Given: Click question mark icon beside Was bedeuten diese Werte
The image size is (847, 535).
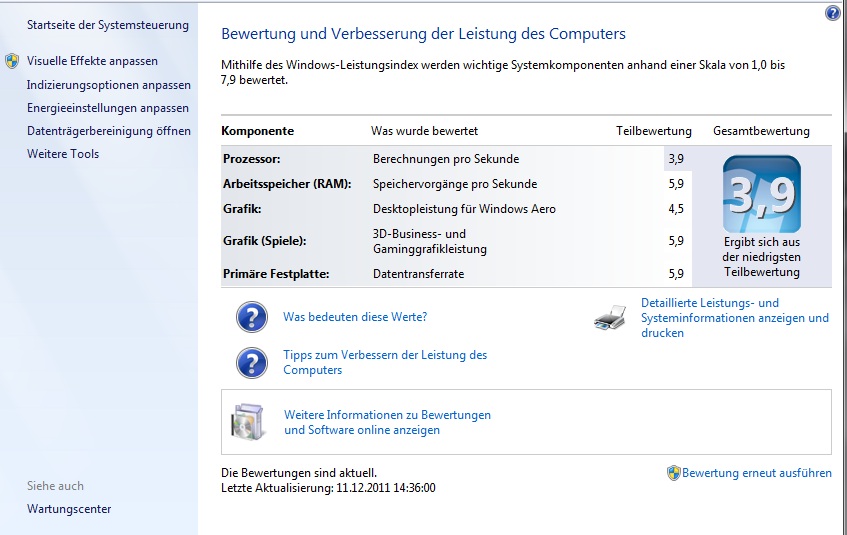Looking at the screenshot, I should pos(252,317).
